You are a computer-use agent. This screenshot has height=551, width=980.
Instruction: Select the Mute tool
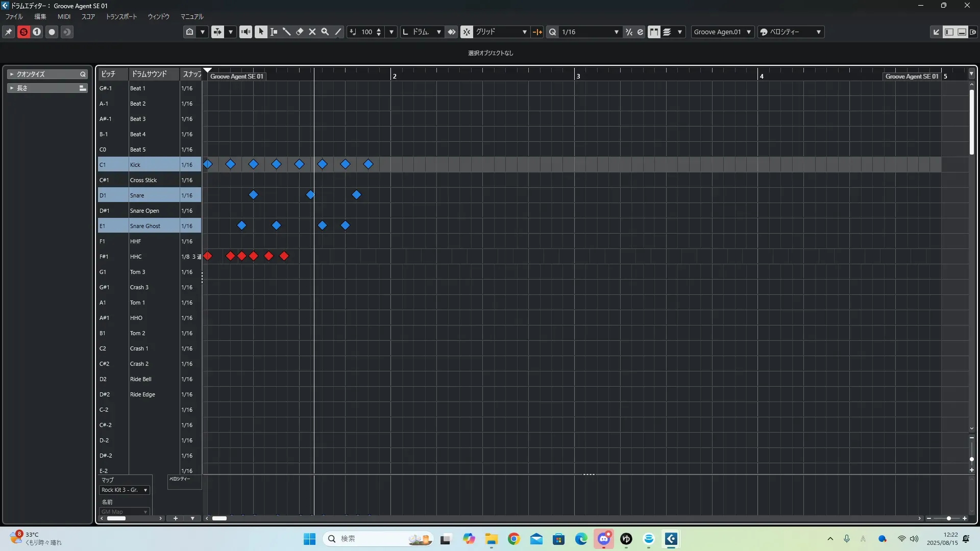tap(312, 32)
